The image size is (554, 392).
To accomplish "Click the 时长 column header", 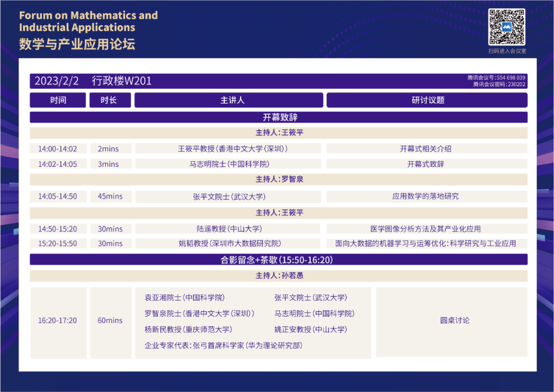I will (x=110, y=100).
